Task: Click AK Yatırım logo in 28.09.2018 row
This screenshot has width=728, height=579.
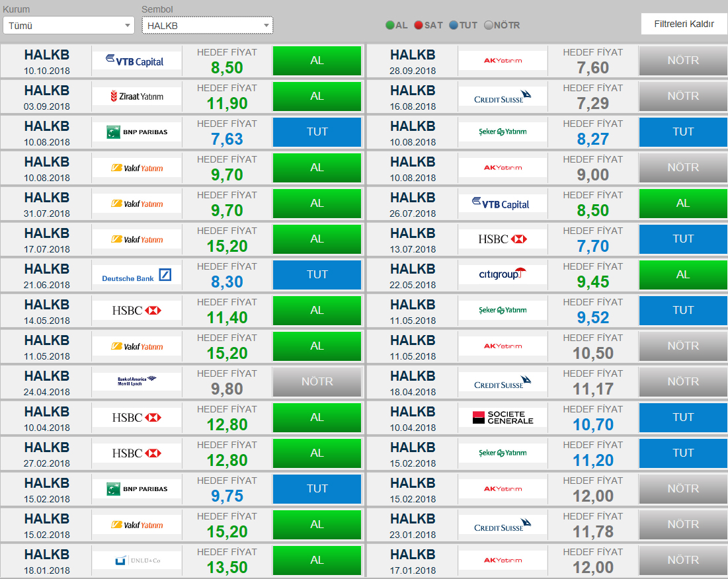Action: (503, 61)
